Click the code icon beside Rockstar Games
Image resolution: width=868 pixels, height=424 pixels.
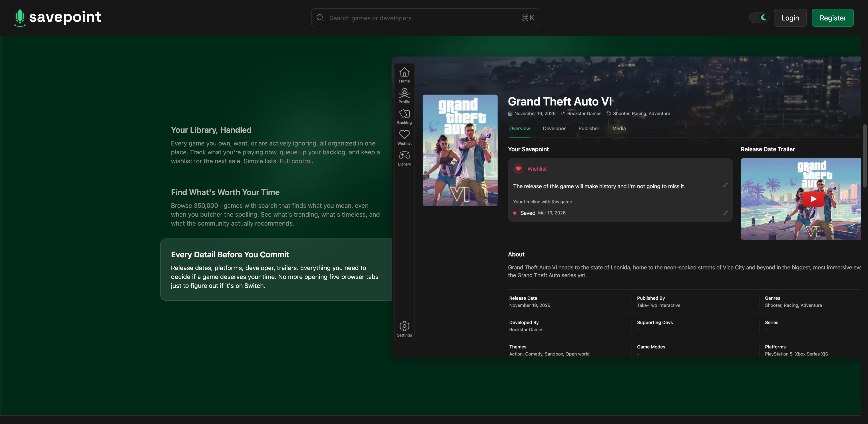click(x=563, y=114)
